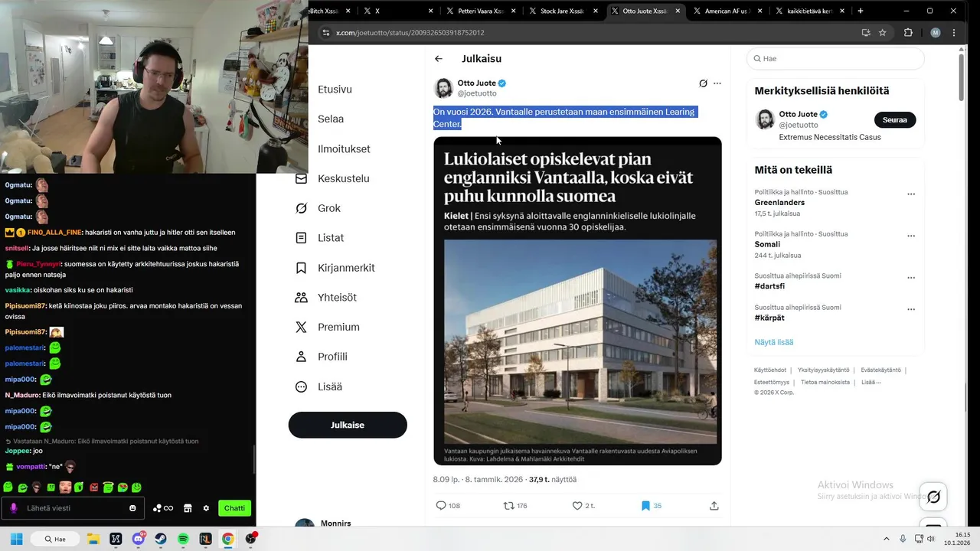Screen dimensions: 980x551
Task: Open the Chrome extensions puzzle icon
Action: 909,33
